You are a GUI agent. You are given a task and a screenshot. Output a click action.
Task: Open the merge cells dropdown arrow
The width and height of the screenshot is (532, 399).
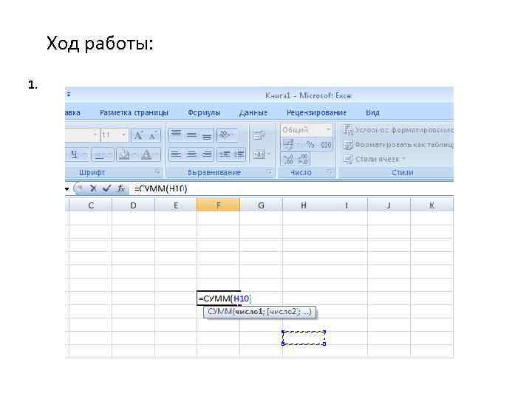point(269,154)
